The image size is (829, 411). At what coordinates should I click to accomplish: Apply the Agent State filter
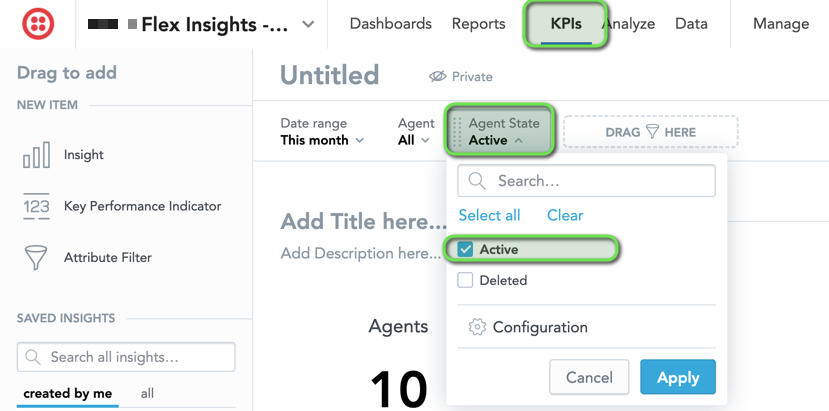(x=678, y=377)
